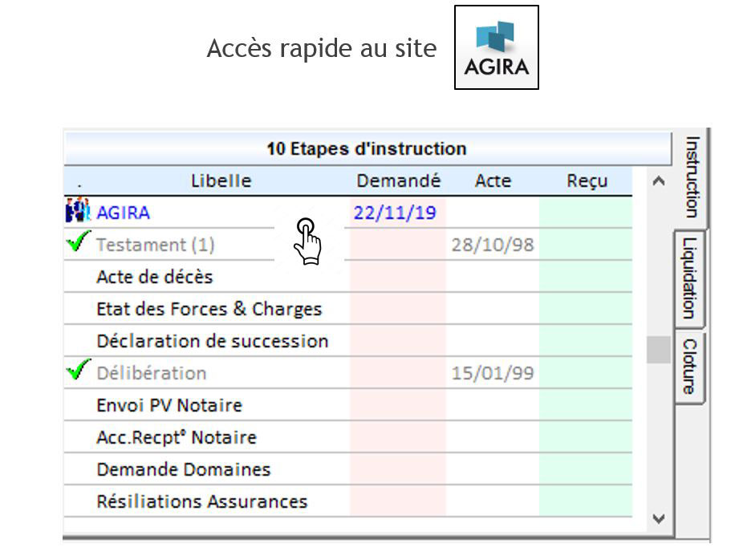The image size is (731, 560).
Task: Click the Demandé cell of 'Acte de décès' row
Action: click(x=398, y=277)
